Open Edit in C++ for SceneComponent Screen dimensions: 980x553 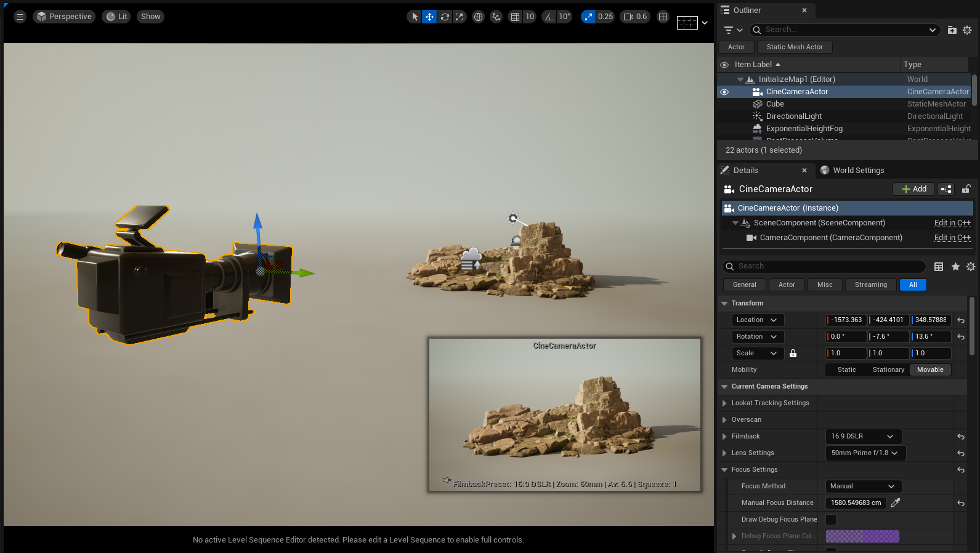952,223
